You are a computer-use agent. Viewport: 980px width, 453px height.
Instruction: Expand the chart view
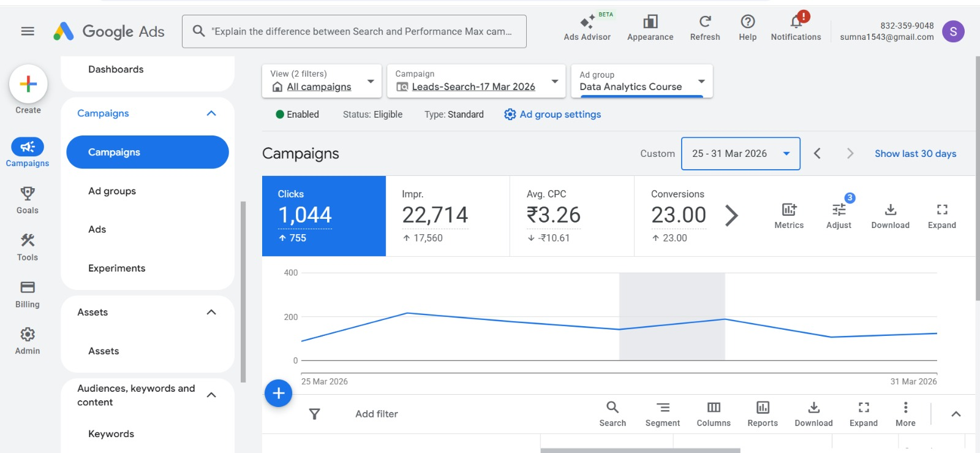[942, 216]
